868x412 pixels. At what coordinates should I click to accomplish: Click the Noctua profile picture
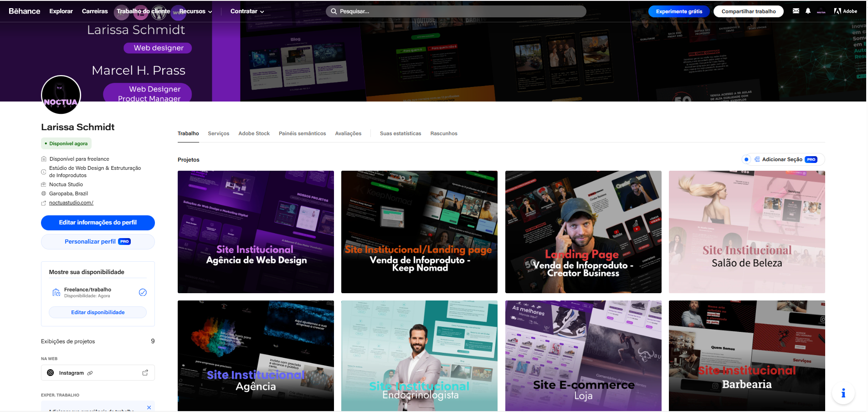tap(61, 95)
